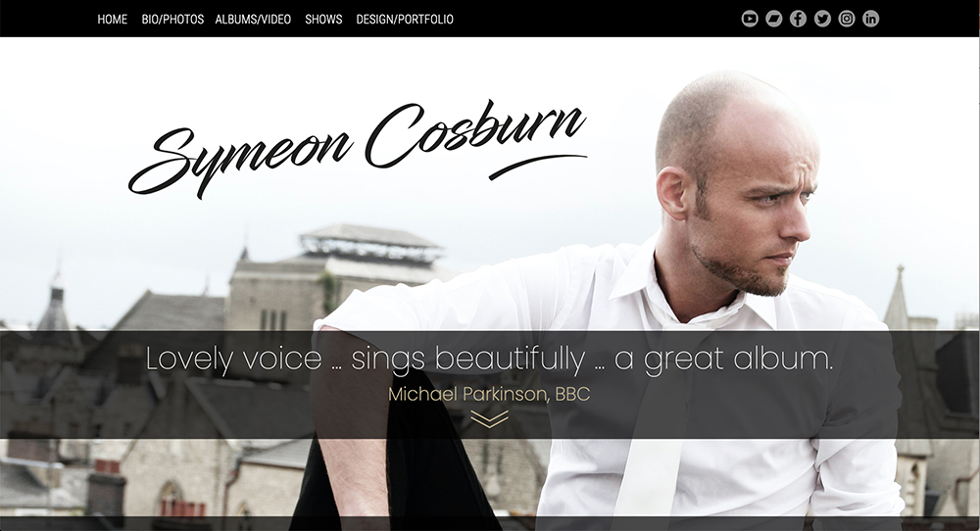This screenshot has width=980, height=531.
Task: Click the Symeon Cosburn signature logo
Action: pyautogui.click(x=358, y=149)
